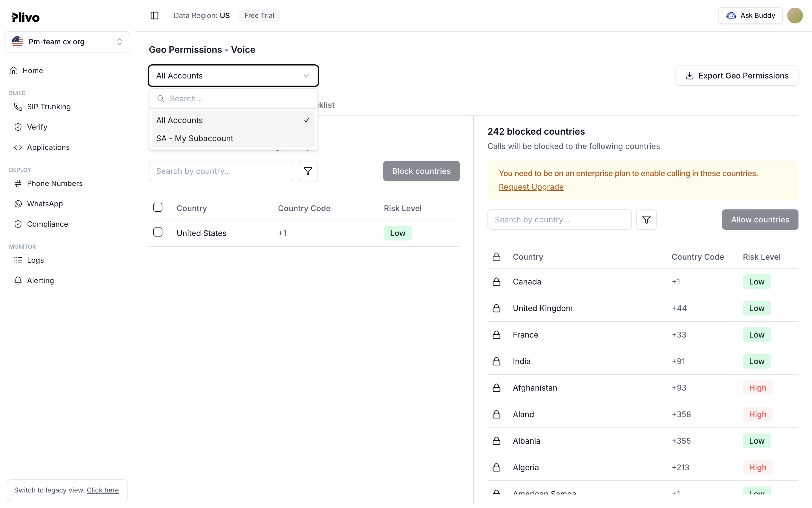This screenshot has width=812, height=508.
Task: Open Home in sidebar
Action: pyautogui.click(x=32, y=71)
